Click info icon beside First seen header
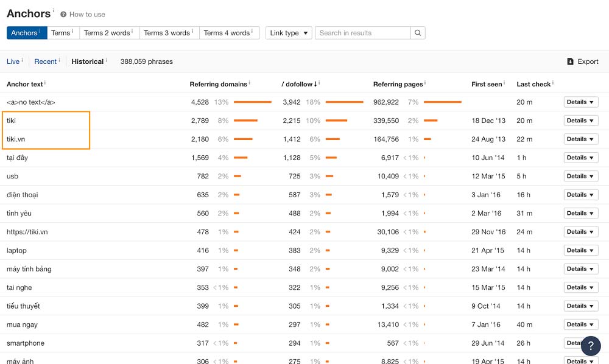 [504, 83]
